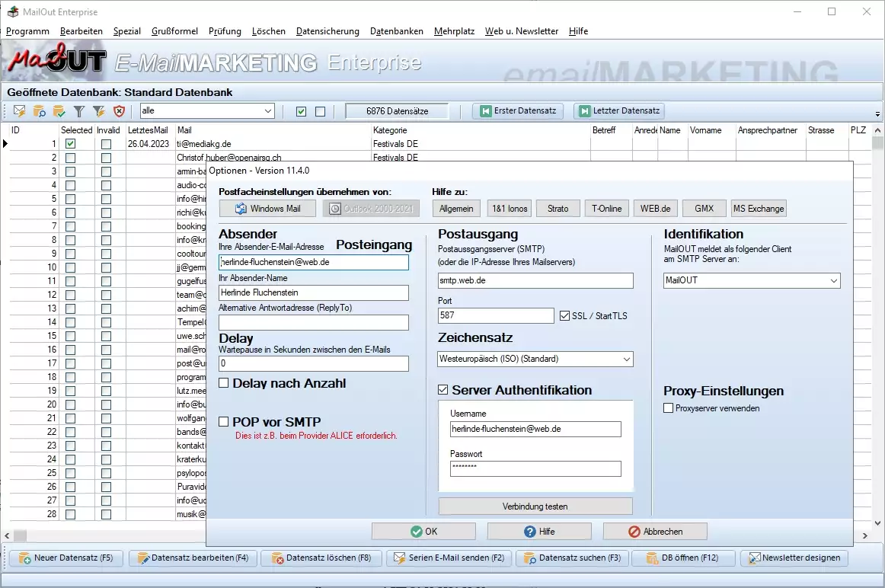Import mailbox settings from Windows Mail
The width and height of the screenshot is (885, 588).
click(x=267, y=209)
